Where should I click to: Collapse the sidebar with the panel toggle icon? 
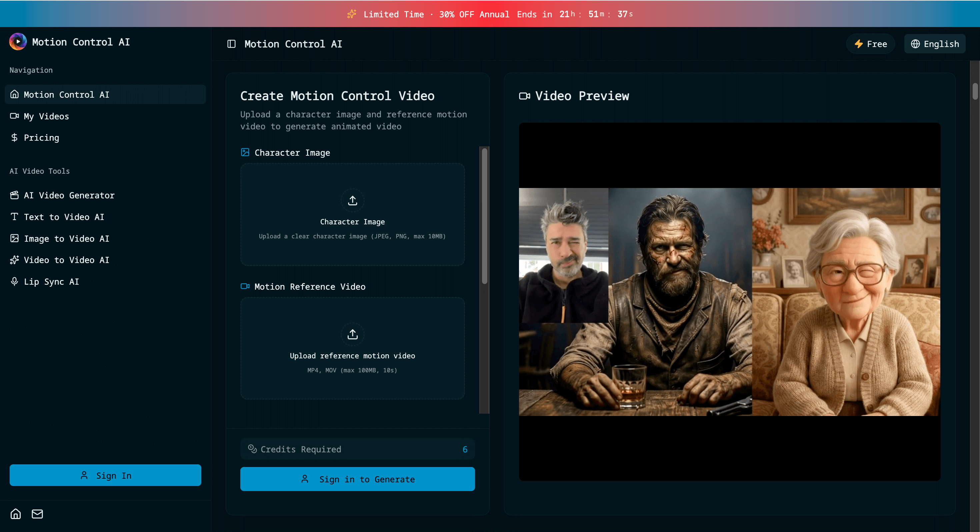[x=231, y=44]
